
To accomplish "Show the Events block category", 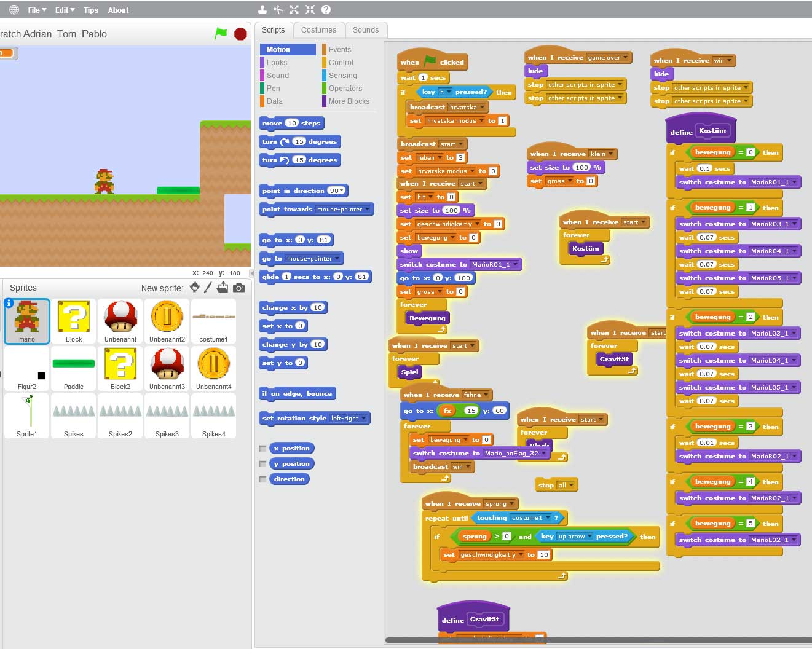I will tap(340, 50).
